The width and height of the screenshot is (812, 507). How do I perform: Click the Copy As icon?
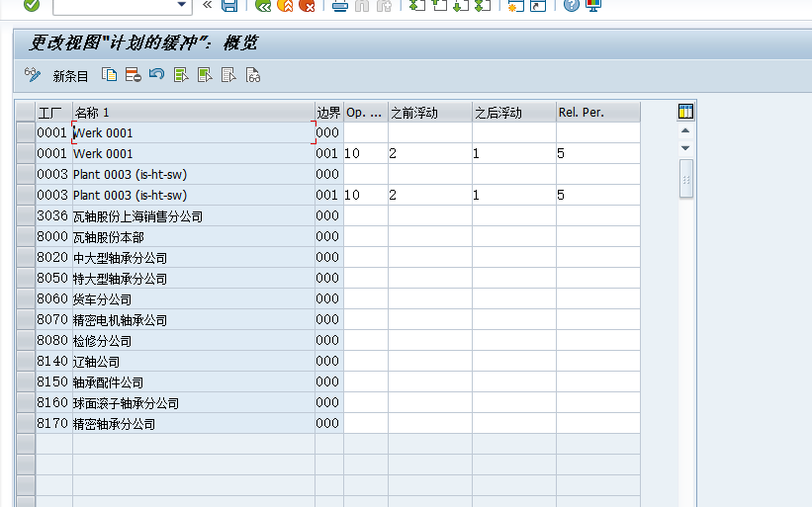pyautogui.click(x=109, y=75)
